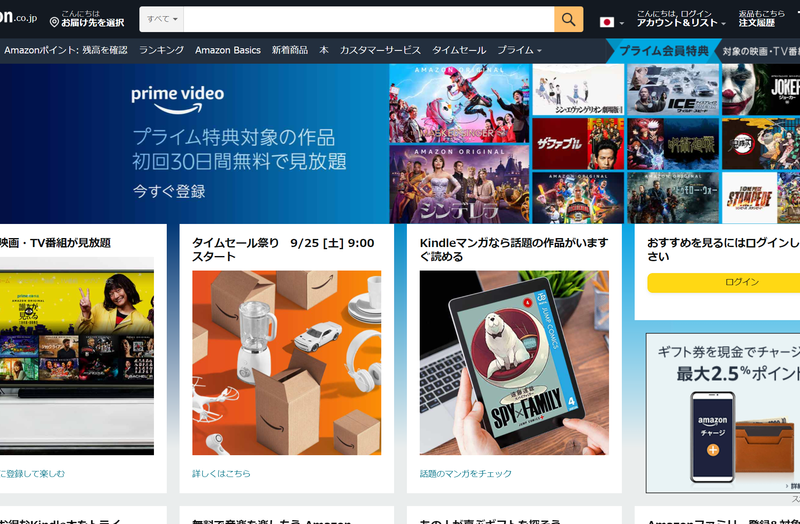Click プライム会員特典 banner tab
The image size is (800, 524).
[x=664, y=51]
